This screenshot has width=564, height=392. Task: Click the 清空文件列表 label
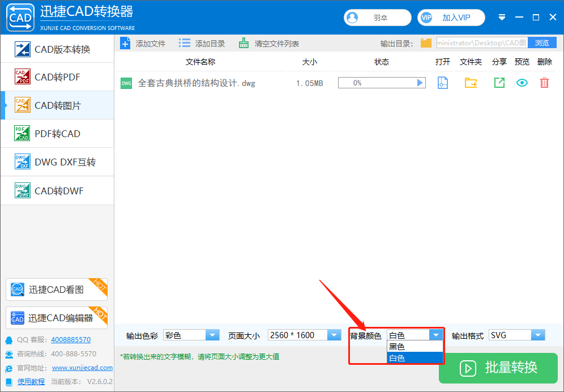[x=277, y=44]
